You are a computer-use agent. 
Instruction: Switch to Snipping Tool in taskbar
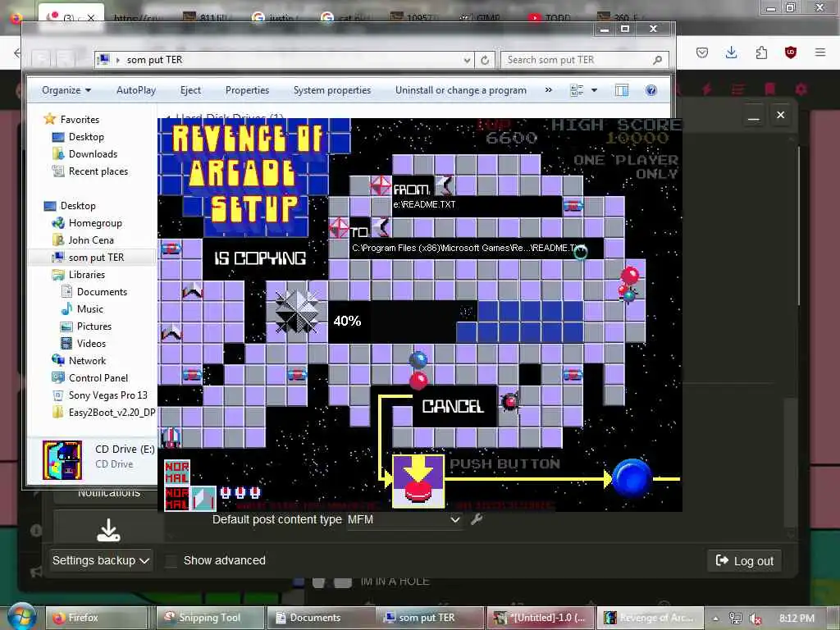tap(210, 618)
